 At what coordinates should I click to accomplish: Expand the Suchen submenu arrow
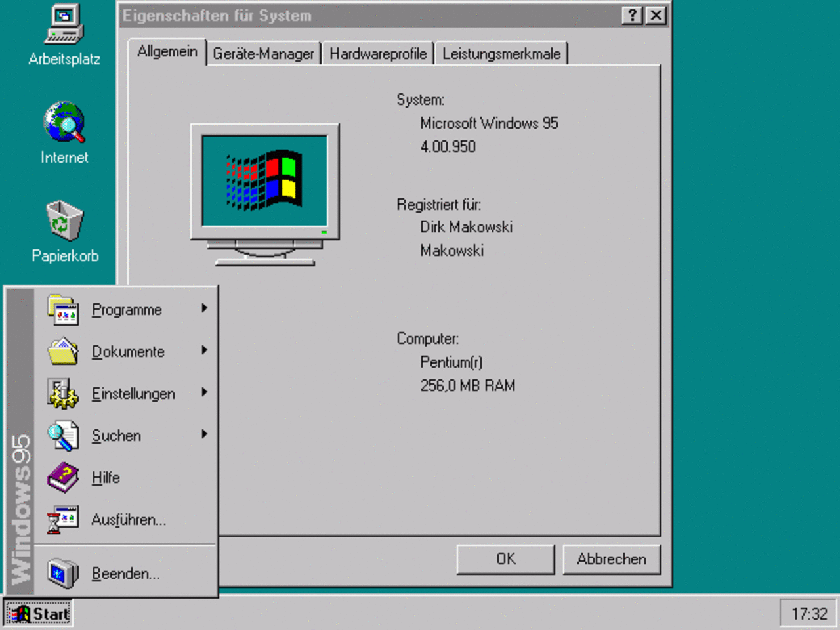[x=205, y=434]
